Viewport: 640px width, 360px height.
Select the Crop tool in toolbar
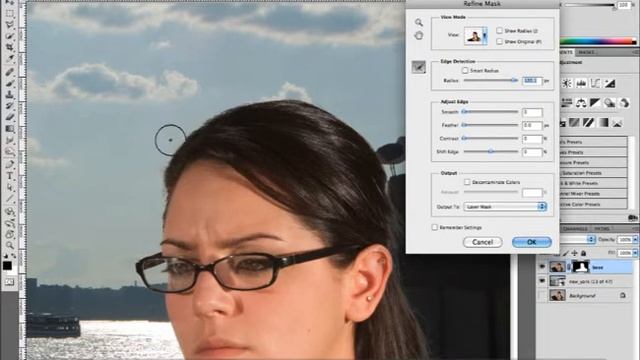(x=9, y=48)
